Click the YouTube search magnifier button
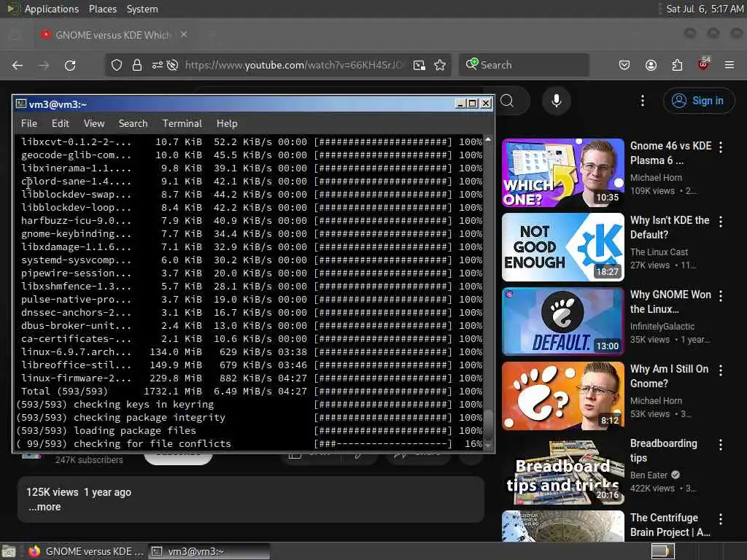The height and width of the screenshot is (560, 747). click(508, 101)
